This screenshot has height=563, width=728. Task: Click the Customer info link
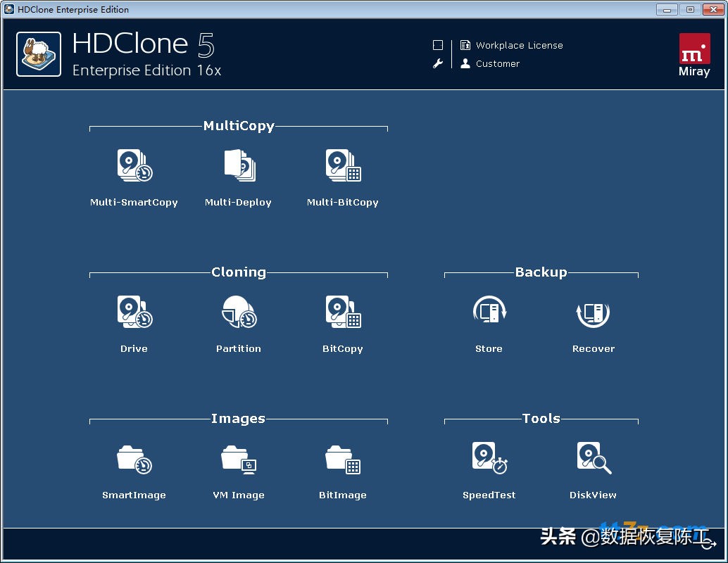pos(497,63)
